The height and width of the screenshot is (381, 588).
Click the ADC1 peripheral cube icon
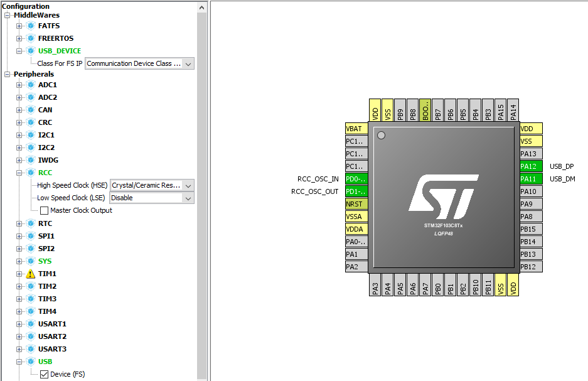click(x=31, y=85)
